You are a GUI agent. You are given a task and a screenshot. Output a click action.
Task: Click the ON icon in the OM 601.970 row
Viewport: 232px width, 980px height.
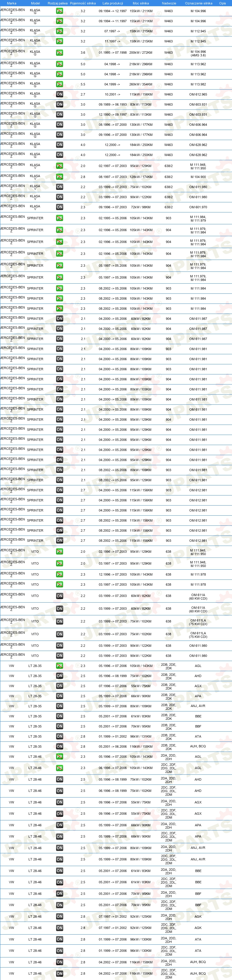point(59,207)
